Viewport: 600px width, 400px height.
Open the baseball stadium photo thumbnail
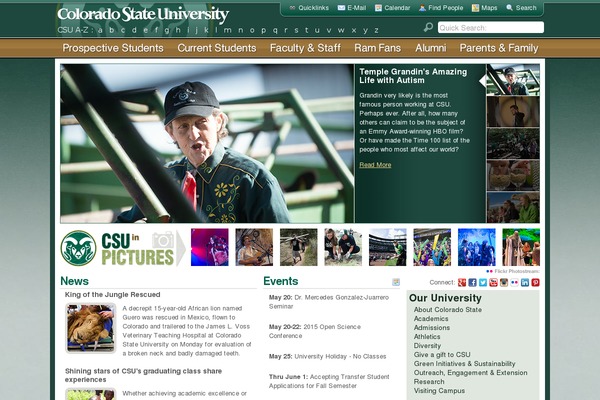pos(388,247)
